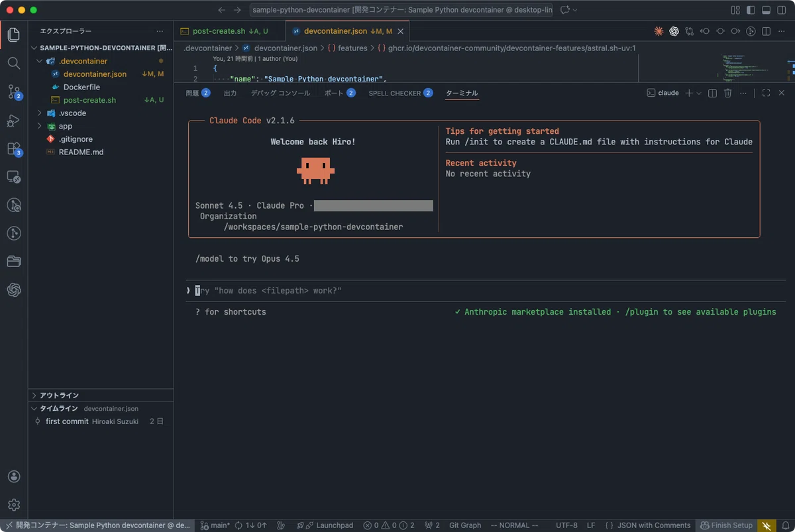This screenshot has width=795, height=532.
Task: Open the Run and Debug view
Action: tap(14, 121)
